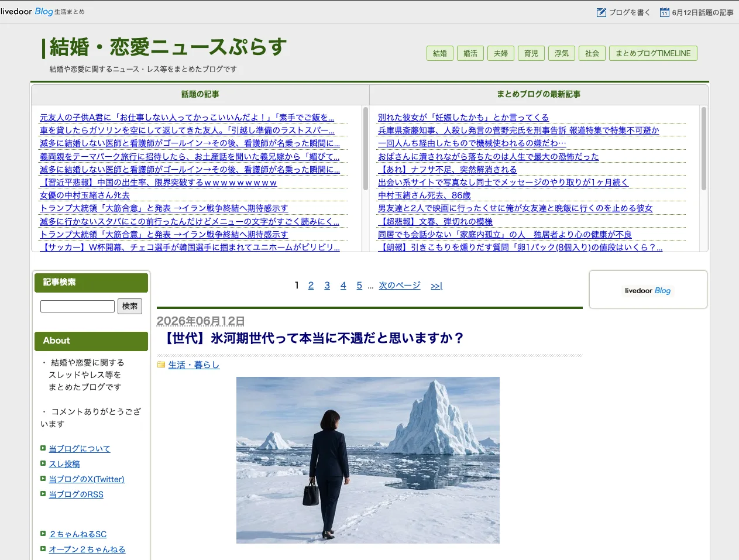
Task: Open 【朗報】引きこもりを燻りだす質問 article
Action: [520, 247]
